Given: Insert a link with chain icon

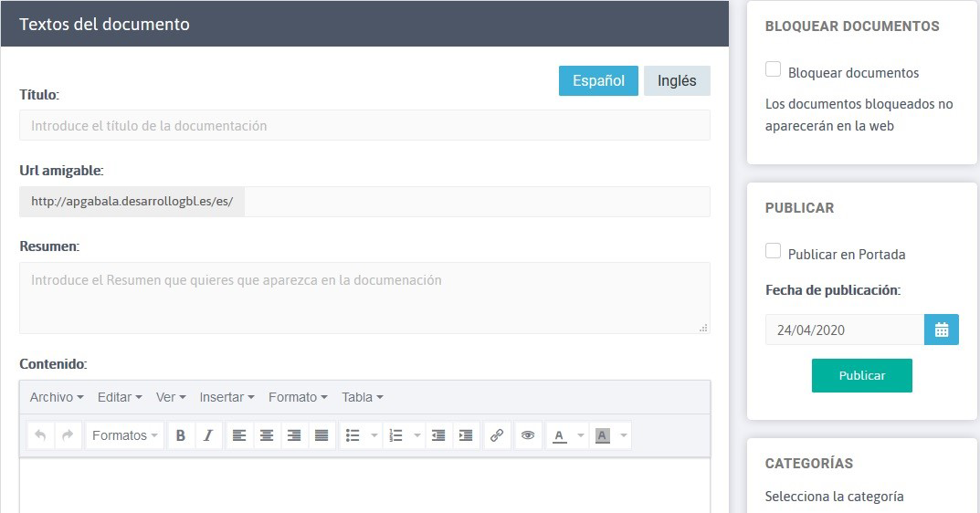Looking at the screenshot, I should coord(497,435).
